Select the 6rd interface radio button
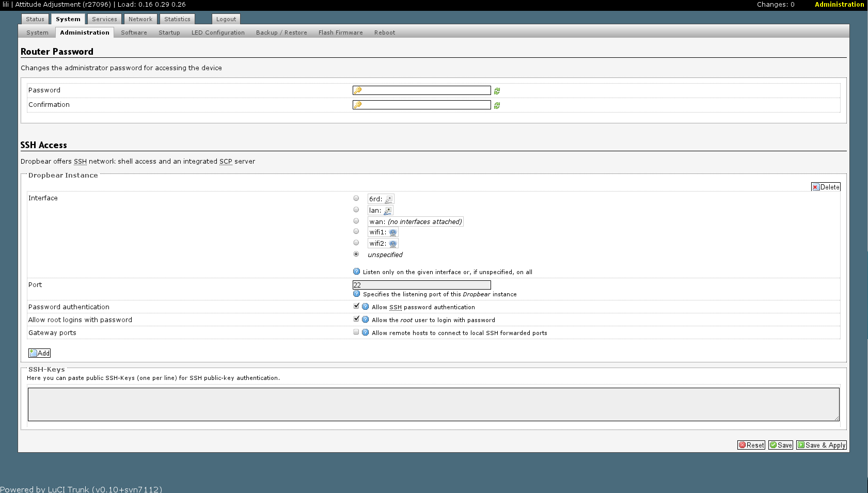This screenshot has width=868, height=493. click(356, 198)
